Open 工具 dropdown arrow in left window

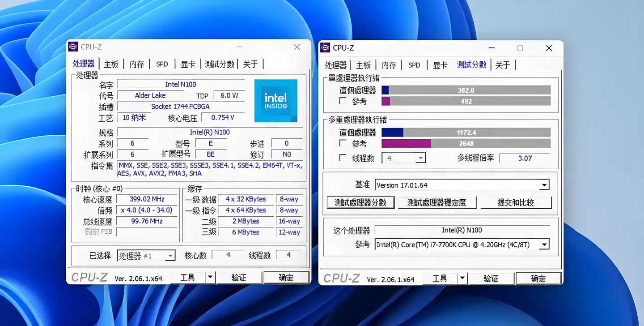tap(210, 278)
